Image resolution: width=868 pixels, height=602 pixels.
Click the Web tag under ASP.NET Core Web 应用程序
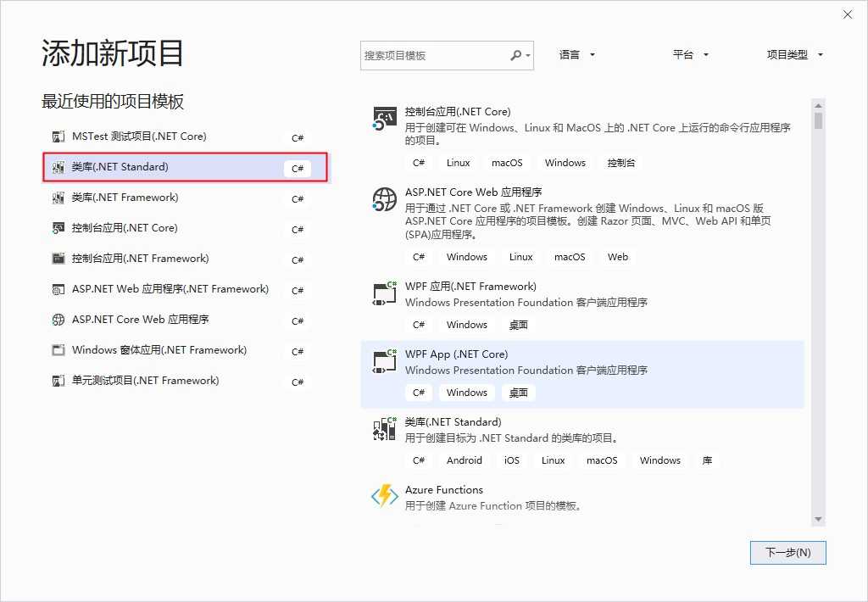pos(618,257)
